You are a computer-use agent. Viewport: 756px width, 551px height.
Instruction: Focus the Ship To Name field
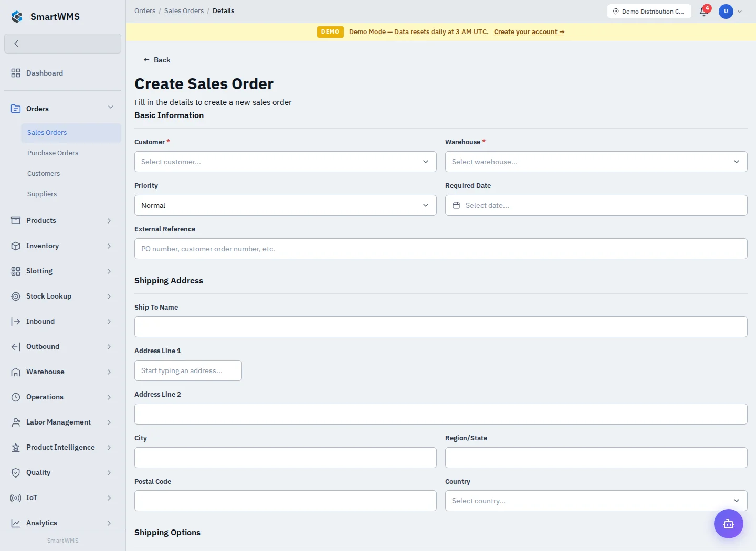(441, 327)
